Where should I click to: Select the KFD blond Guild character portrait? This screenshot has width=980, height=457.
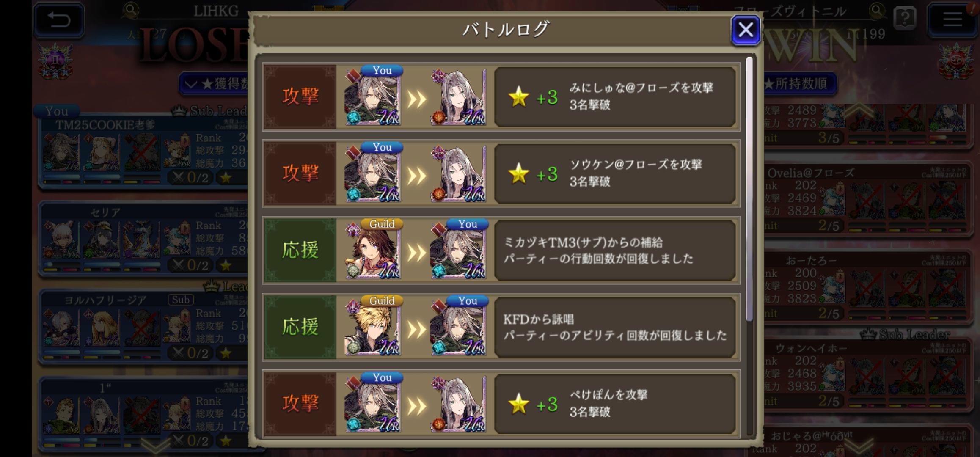click(x=372, y=328)
